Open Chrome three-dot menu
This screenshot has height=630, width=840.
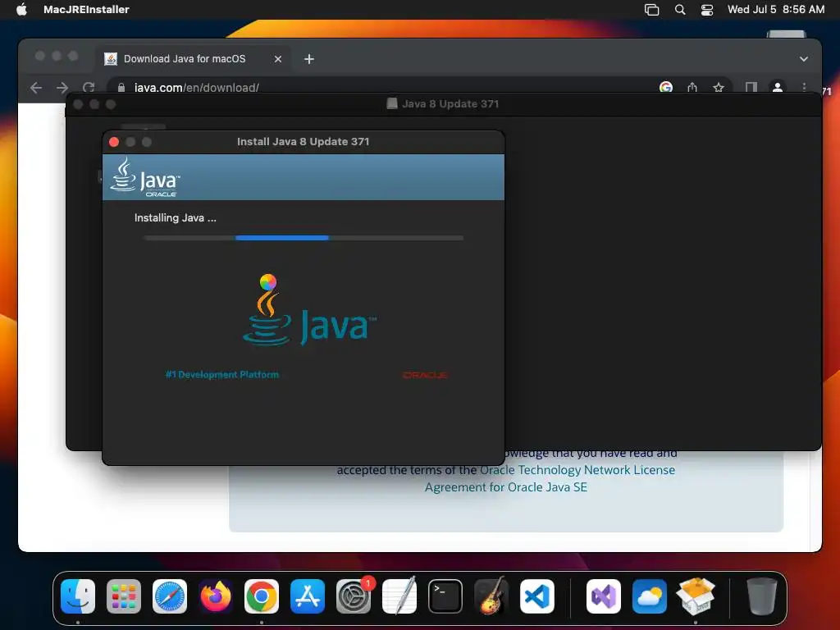(x=804, y=87)
